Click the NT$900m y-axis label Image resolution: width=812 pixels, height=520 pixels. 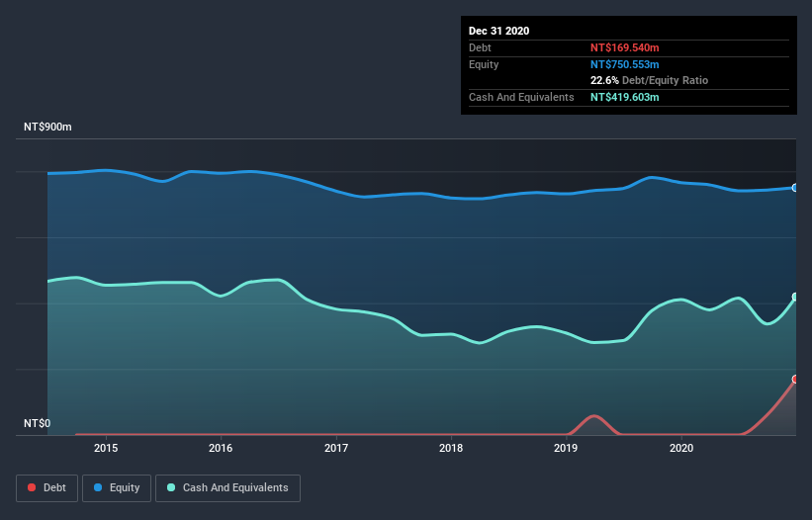tap(48, 128)
